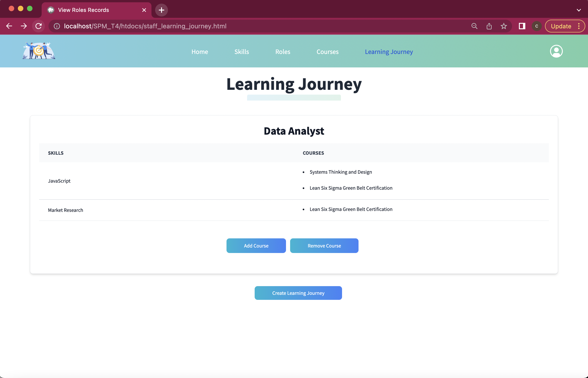Open the browser three-dot menu

579,26
